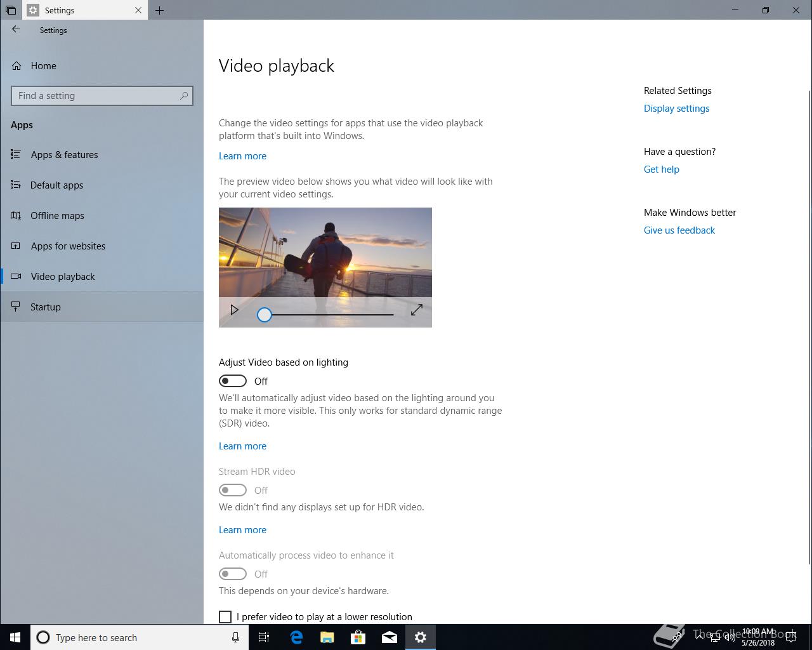Image resolution: width=812 pixels, height=650 pixels.
Task: Open the Display settings link
Action: click(x=676, y=109)
